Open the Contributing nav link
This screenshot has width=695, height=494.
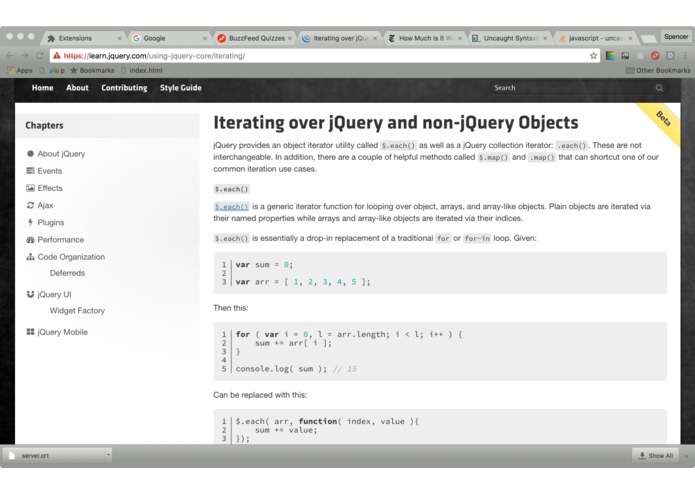click(x=124, y=88)
